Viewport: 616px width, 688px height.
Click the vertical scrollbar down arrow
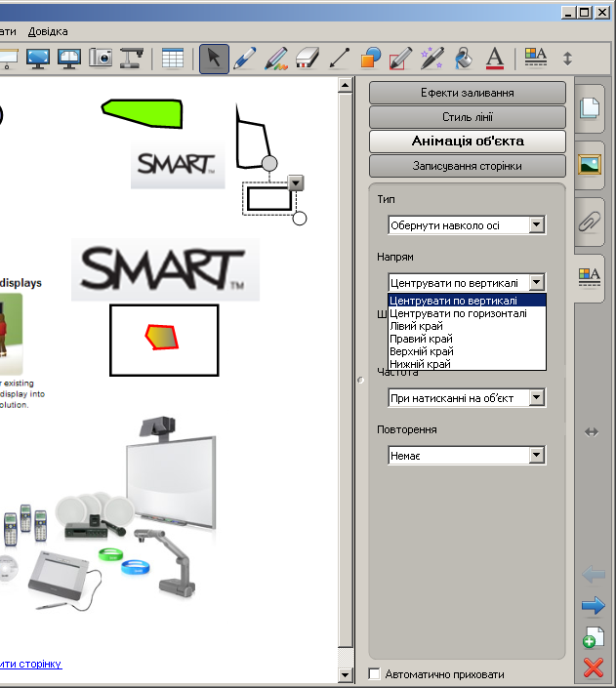[x=346, y=675]
